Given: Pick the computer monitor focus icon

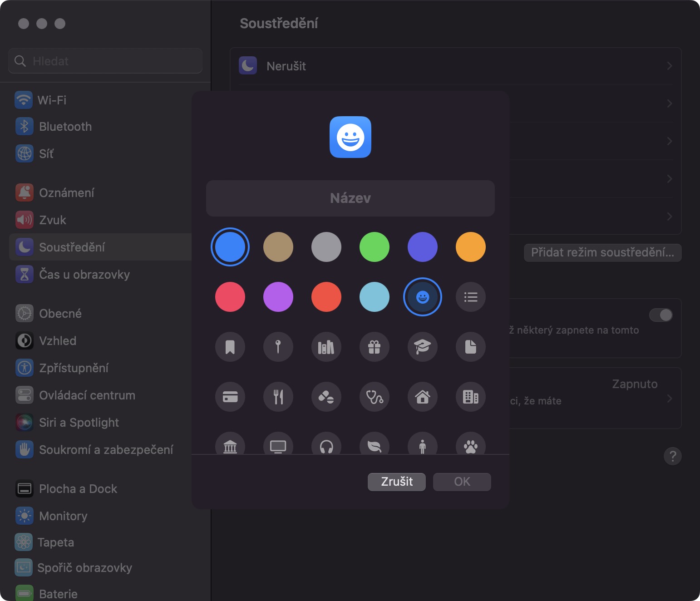Looking at the screenshot, I should tap(278, 443).
